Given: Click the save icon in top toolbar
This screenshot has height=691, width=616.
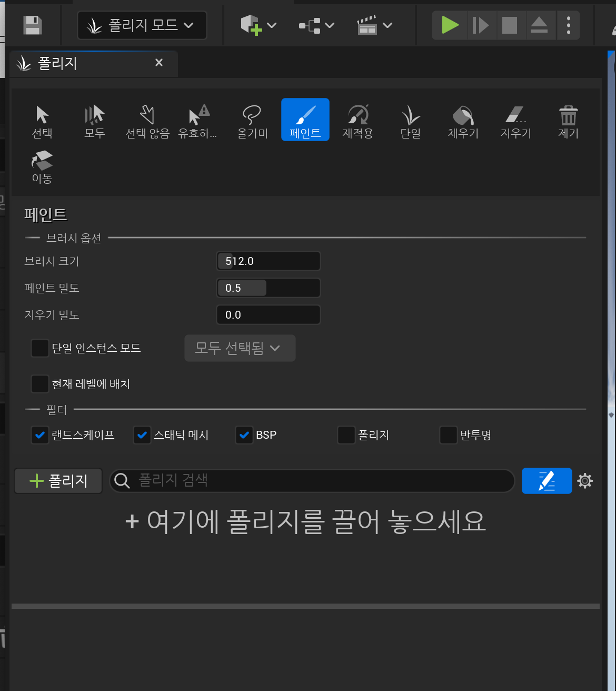Looking at the screenshot, I should tap(33, 25).
